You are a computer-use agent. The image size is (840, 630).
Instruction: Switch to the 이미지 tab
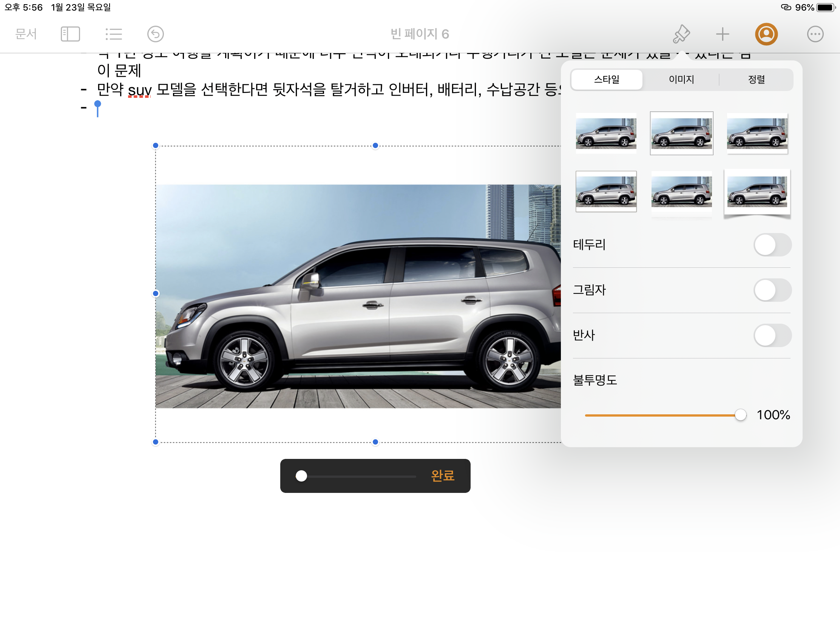681,79
